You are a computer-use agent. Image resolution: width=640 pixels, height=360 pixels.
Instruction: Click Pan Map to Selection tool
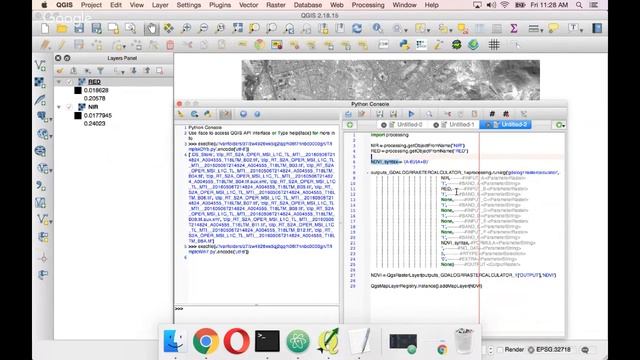click(x=169, y=28)
